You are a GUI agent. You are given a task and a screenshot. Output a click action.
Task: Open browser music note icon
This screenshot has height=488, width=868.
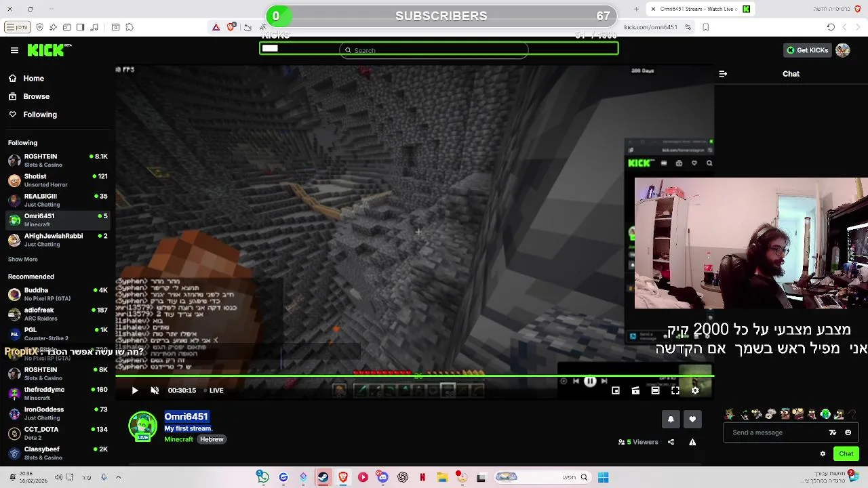[x=94, y=27]
